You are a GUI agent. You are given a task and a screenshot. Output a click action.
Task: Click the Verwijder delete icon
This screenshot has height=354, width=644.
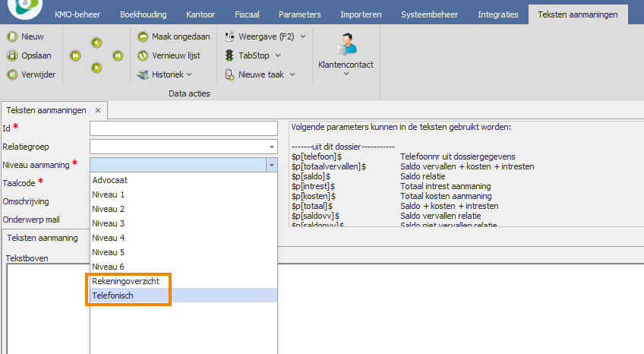click(x=12, y=74)
